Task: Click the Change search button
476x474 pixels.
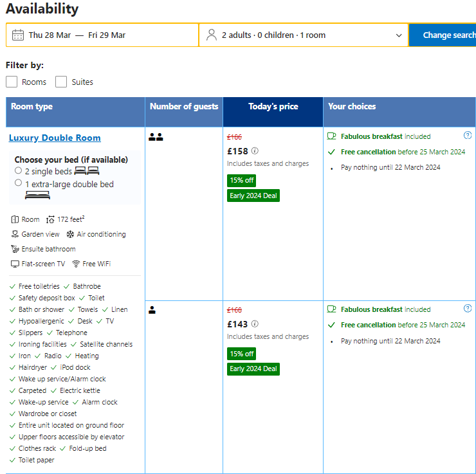Action: click(443, 35)
